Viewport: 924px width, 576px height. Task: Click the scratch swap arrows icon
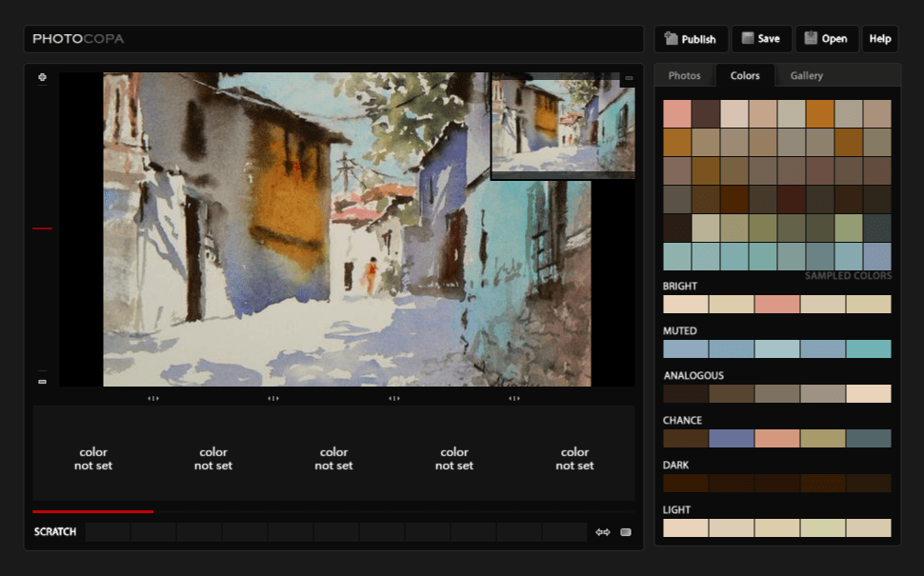[602, 532]
